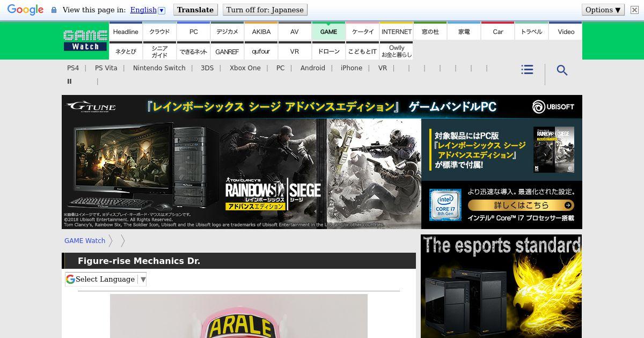
Task: Open the ネタとぴ tab
Action: [x=126, y=52]
